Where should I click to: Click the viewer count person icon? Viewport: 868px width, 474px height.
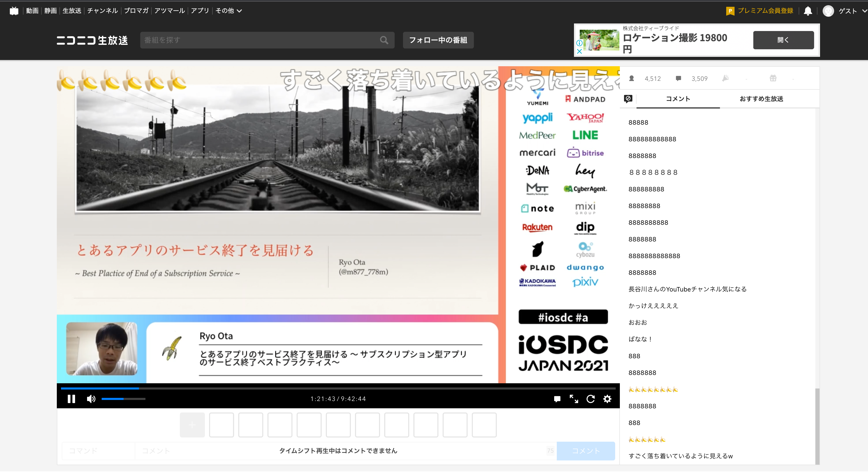(632, 78)
